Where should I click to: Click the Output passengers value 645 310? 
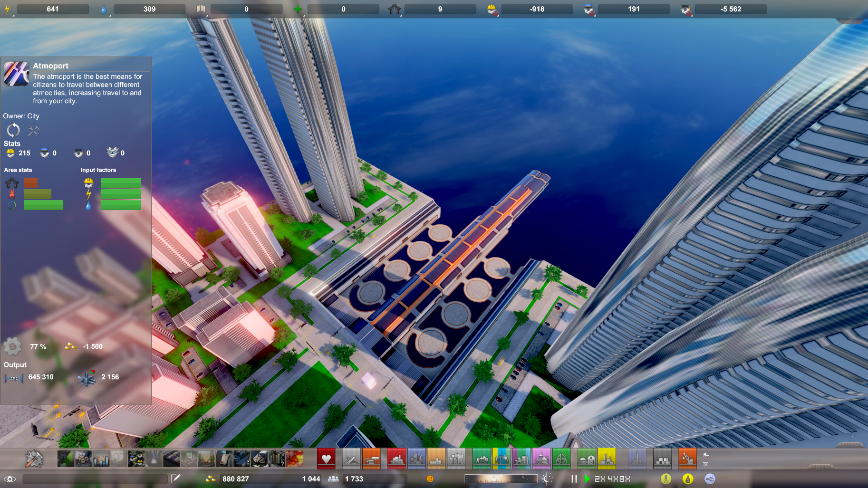(x=41, y=377)
